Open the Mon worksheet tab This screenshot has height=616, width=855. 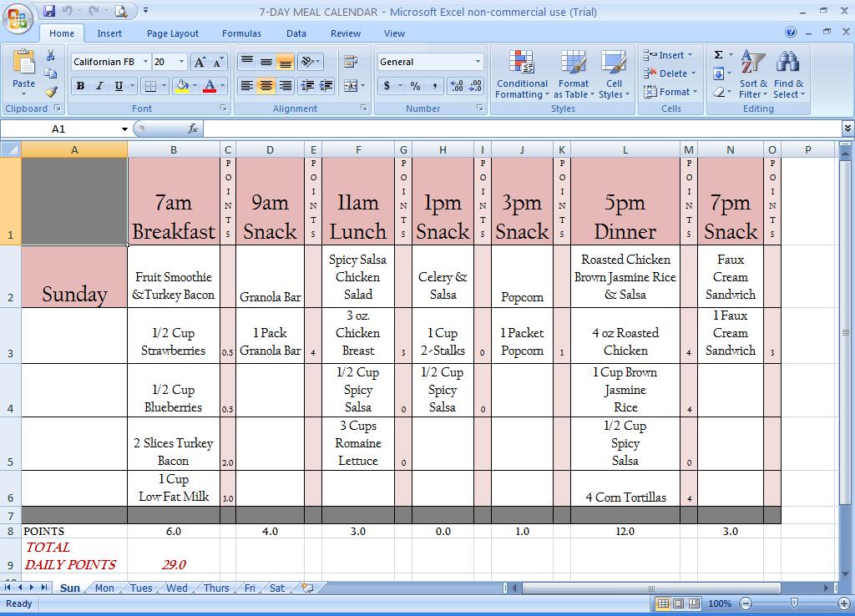coord(104,588)
